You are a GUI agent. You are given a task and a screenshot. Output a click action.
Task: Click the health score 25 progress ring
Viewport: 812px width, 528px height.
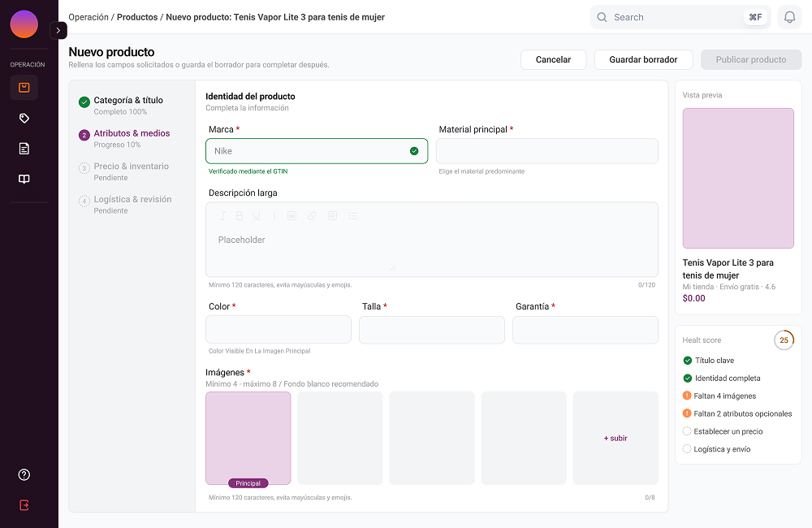click(x=784, y=340)
